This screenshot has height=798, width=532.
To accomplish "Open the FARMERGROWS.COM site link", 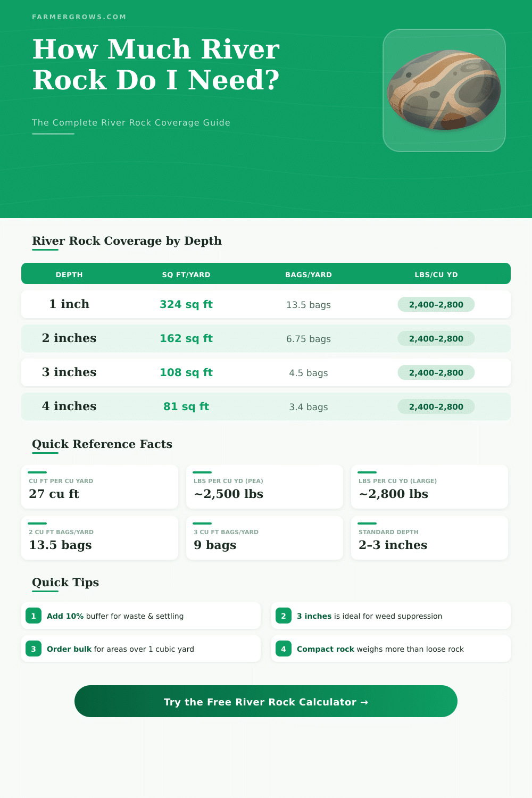I will pos(79,16).
